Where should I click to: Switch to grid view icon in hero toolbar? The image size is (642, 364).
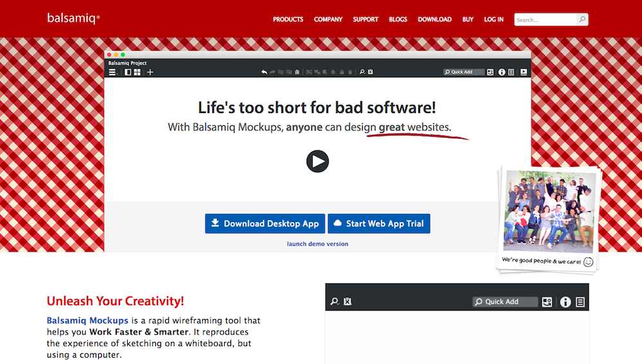click(x=137, y=73)
